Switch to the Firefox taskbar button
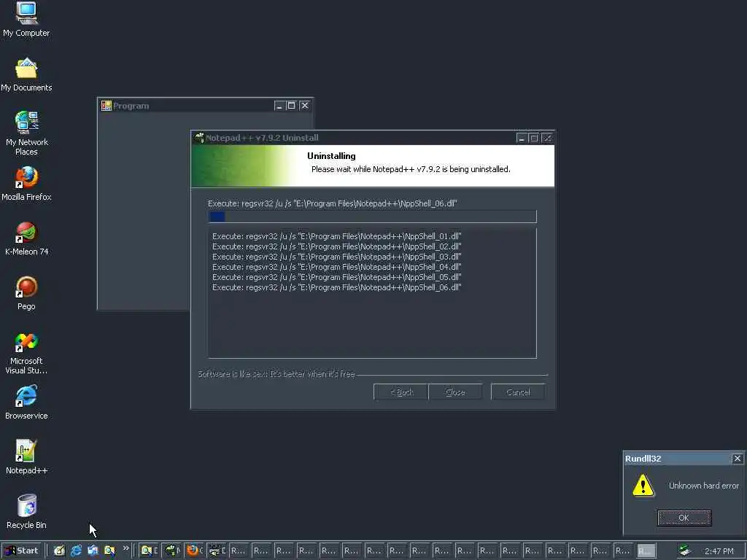The height and width of the screenshot is (560, 747). pyautogui.click(x=194, y=551)
